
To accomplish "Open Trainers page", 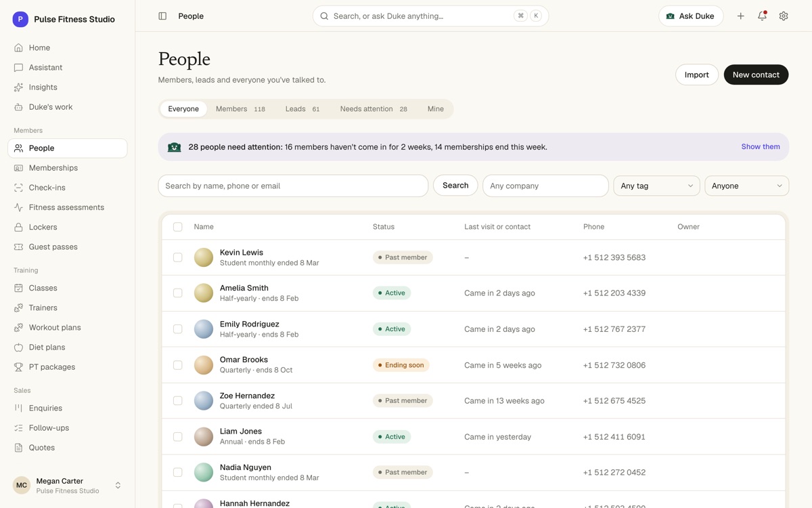I will pyautogui.click(x=67, y=308).
